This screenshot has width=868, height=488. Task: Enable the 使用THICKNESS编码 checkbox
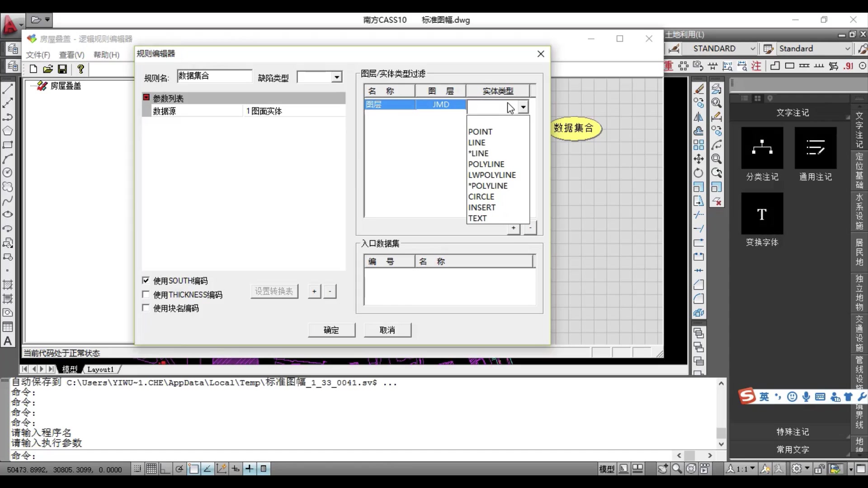click(x=146, y=295)
